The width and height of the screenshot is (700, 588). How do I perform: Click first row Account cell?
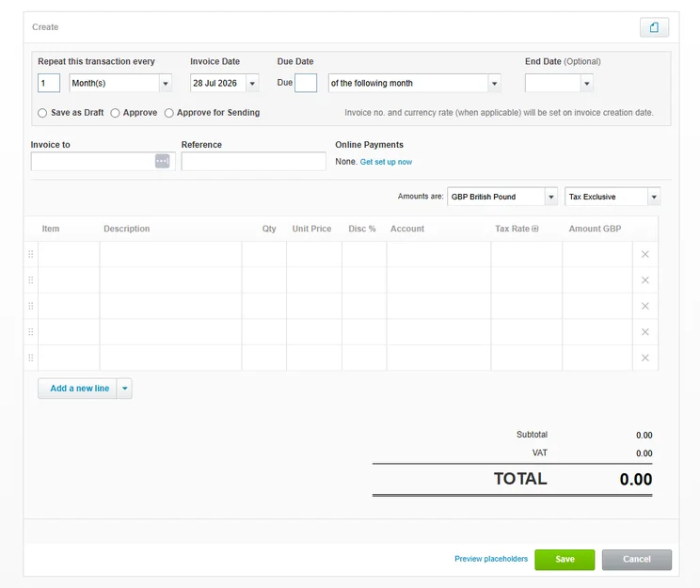click(x=438, y=254)
